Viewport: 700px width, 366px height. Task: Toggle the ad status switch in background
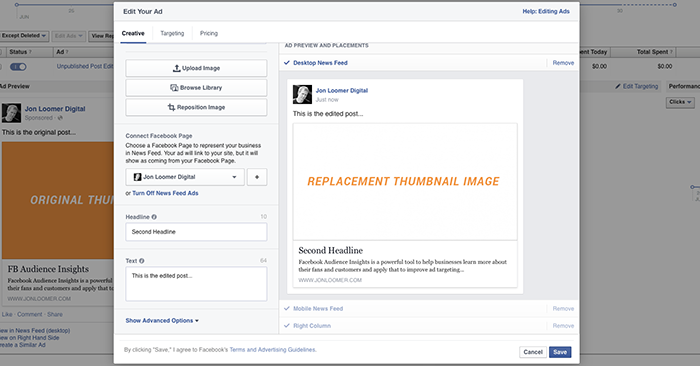click(18, 67)
